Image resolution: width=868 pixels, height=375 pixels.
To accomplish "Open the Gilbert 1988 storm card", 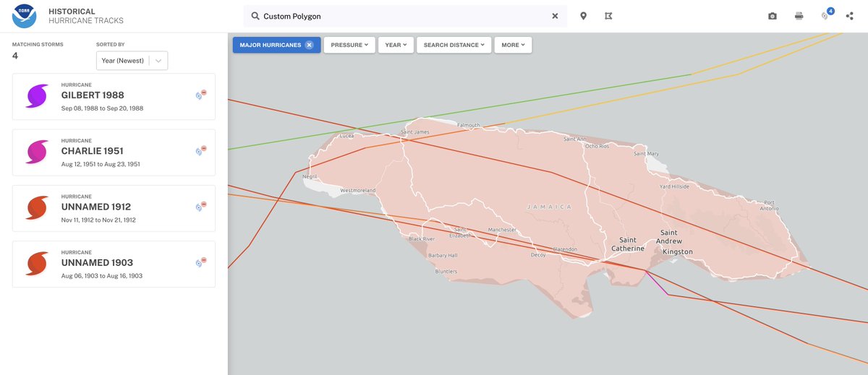I will [114, 96].
